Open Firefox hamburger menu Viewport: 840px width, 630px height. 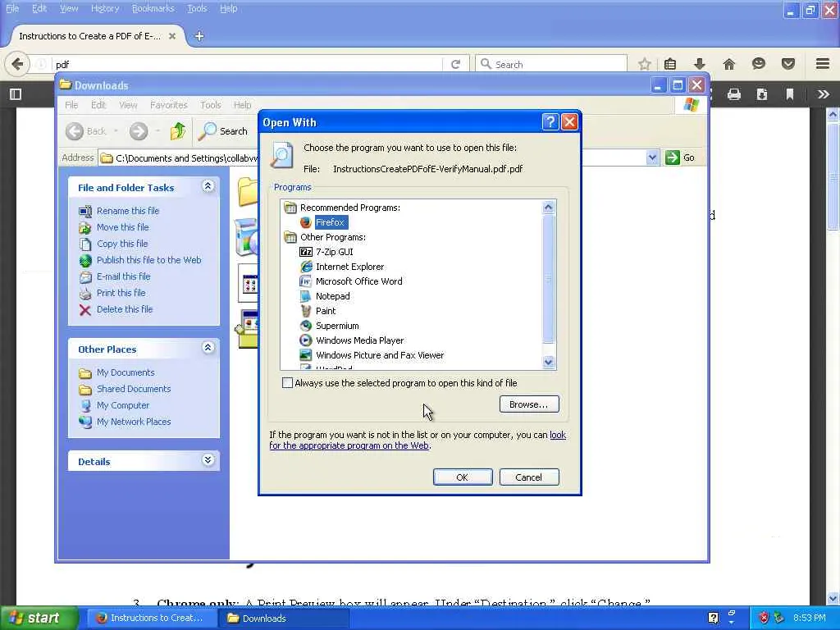pyautogui.click(x=823, y=64)
